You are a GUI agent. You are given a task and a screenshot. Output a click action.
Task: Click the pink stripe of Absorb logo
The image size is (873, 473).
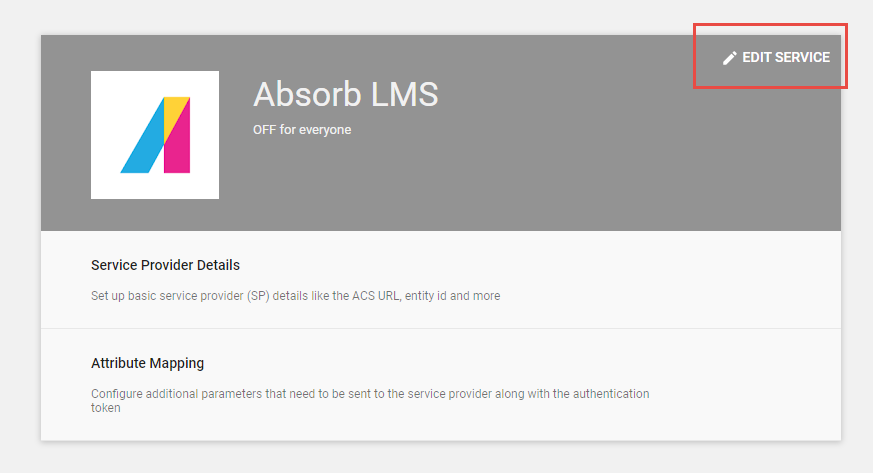(179, 147)
